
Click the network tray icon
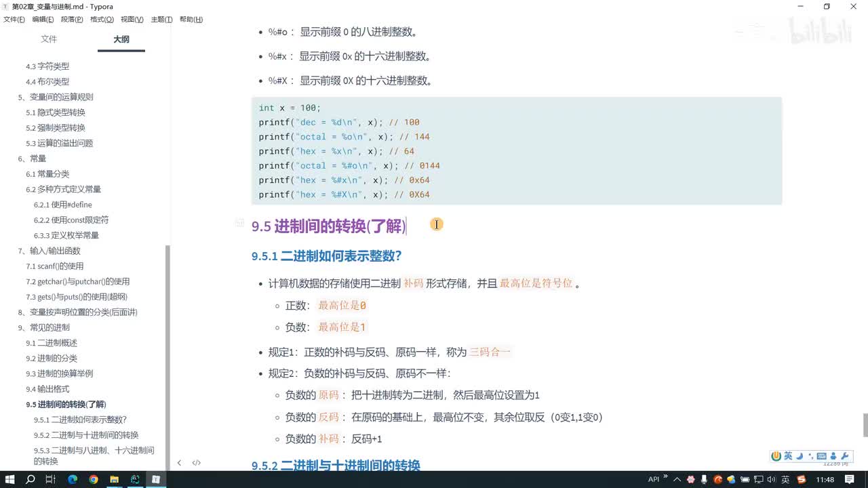pos(758,480)
